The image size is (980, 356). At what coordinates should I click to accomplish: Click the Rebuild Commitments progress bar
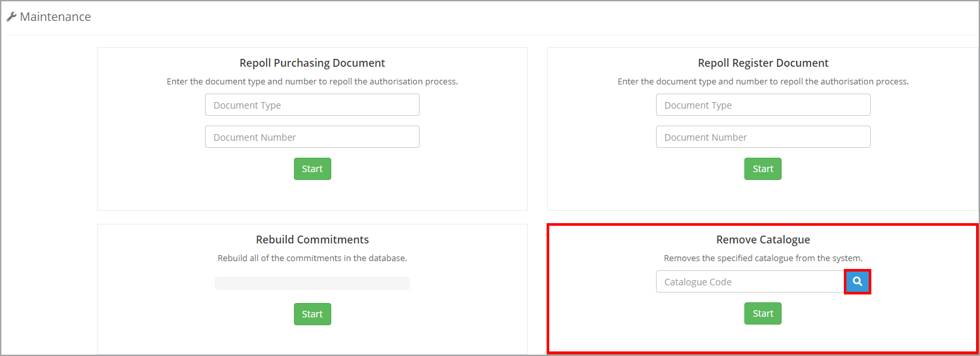pos(312,283)
